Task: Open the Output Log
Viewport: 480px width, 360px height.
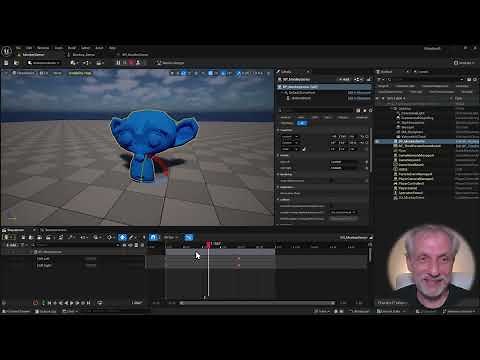Action: click(47, 311)
